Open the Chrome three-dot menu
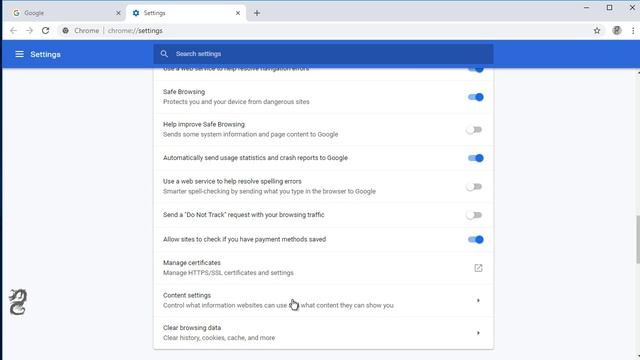Image resolution: width=640 pixels, height=360 pixels. 633,31
